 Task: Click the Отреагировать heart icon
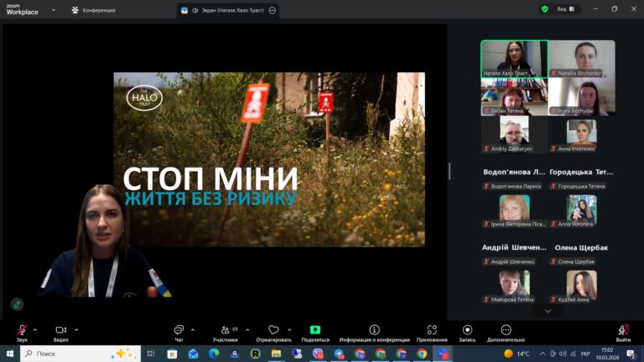click(273, 330)
